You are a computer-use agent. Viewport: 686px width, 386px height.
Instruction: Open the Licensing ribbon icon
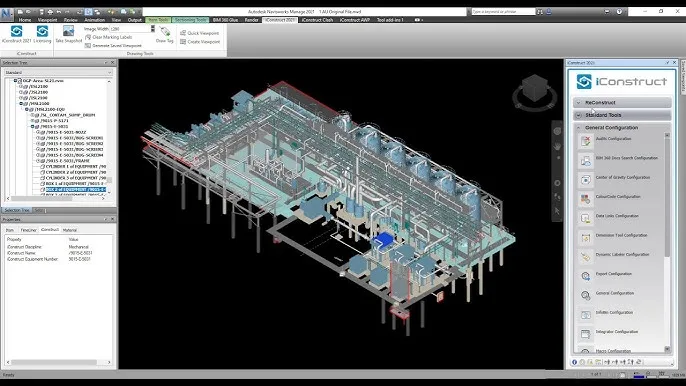click(42, 34)
